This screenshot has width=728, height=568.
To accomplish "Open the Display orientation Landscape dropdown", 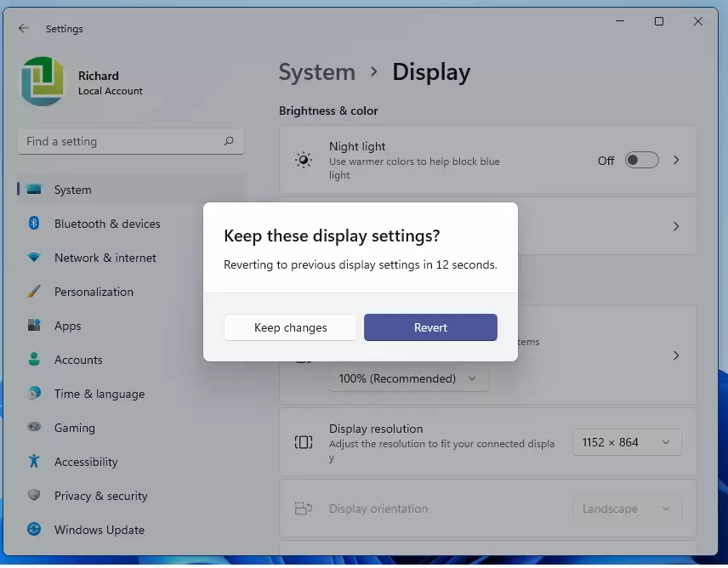I will tap(627, 508).
